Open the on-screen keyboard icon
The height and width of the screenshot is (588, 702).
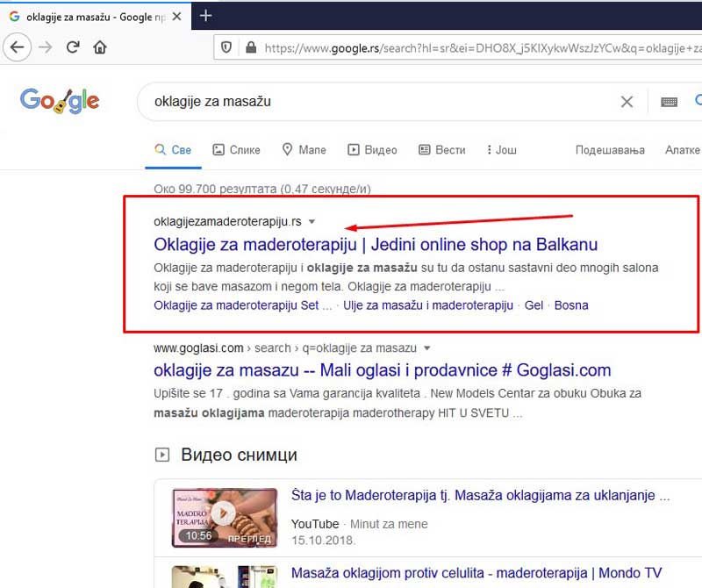(669, 102)
